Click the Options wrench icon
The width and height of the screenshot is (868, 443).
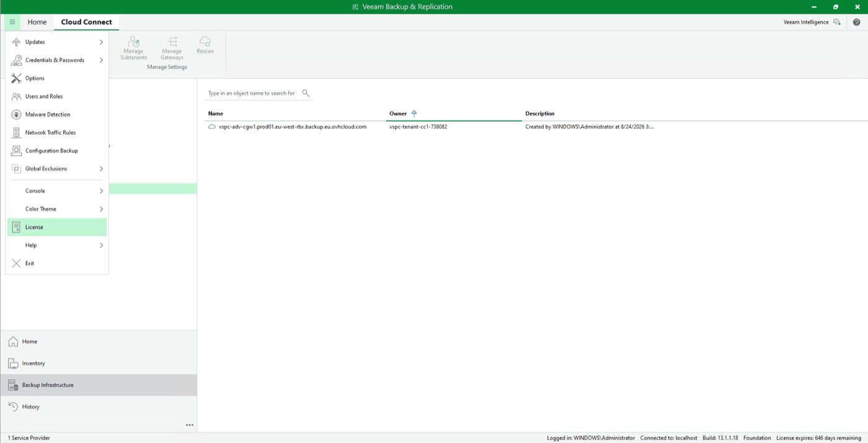pos(16,78)
